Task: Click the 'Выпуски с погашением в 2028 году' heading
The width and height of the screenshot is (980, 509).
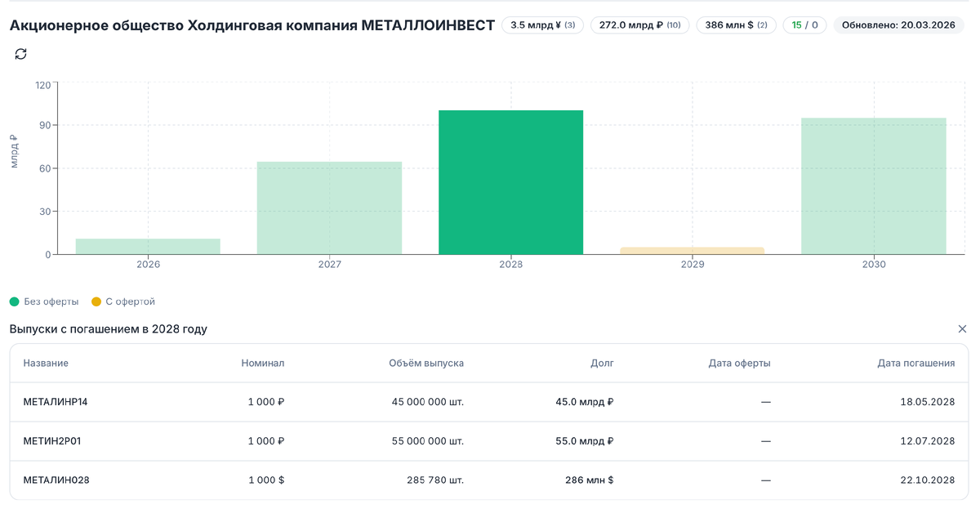Action: (x=109, y=329)
